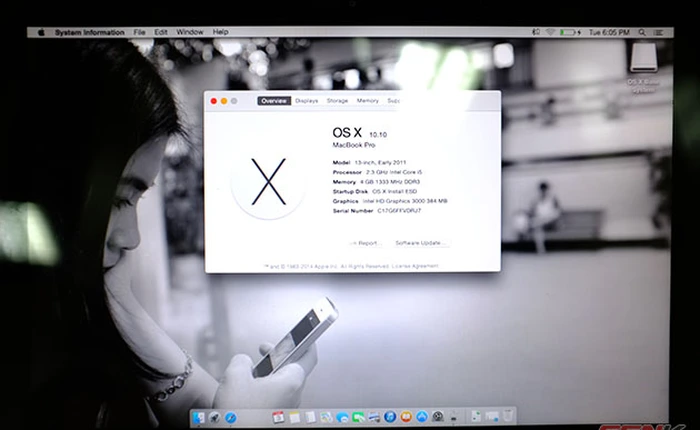700x430 pixels.
Task: Open the Help menu
Action: tap(221, 32)
